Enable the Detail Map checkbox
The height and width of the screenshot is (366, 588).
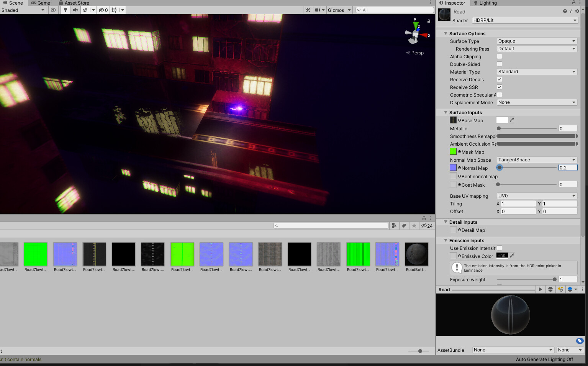pos(453,230)
